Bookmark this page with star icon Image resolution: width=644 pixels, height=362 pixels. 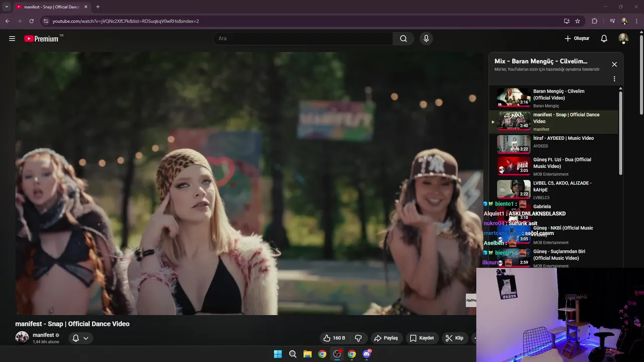[x=578, y=21]
